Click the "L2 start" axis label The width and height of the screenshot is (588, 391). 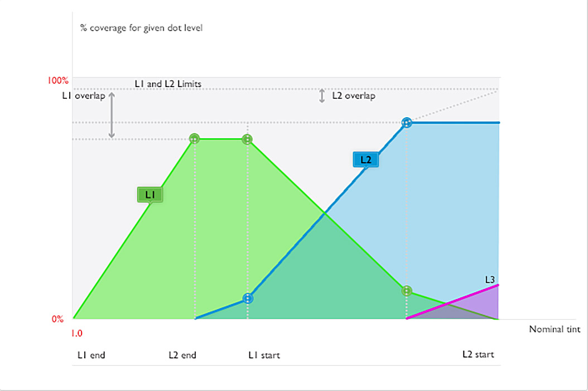(478, 354)
